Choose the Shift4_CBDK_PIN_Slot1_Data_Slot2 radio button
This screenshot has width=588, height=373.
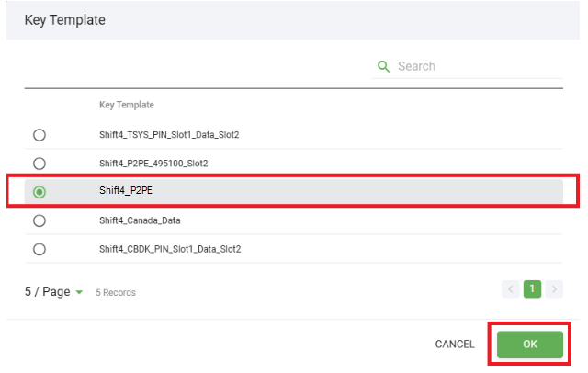40,249
